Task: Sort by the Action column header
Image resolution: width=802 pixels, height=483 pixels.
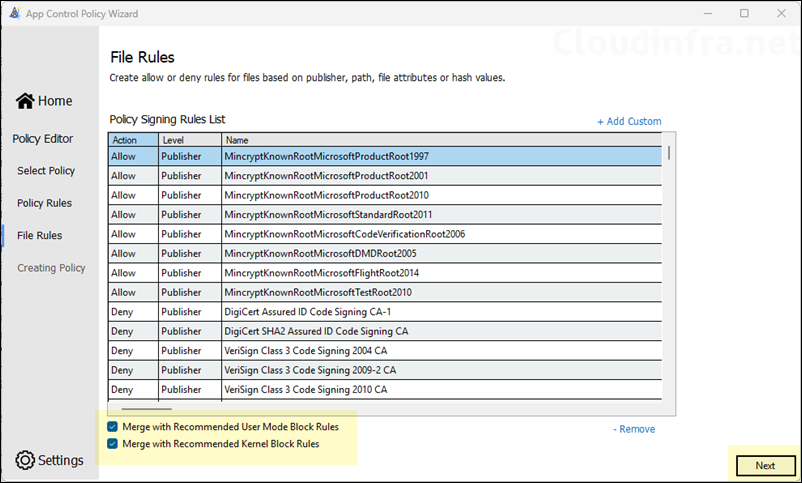Action: click(133, 140)
